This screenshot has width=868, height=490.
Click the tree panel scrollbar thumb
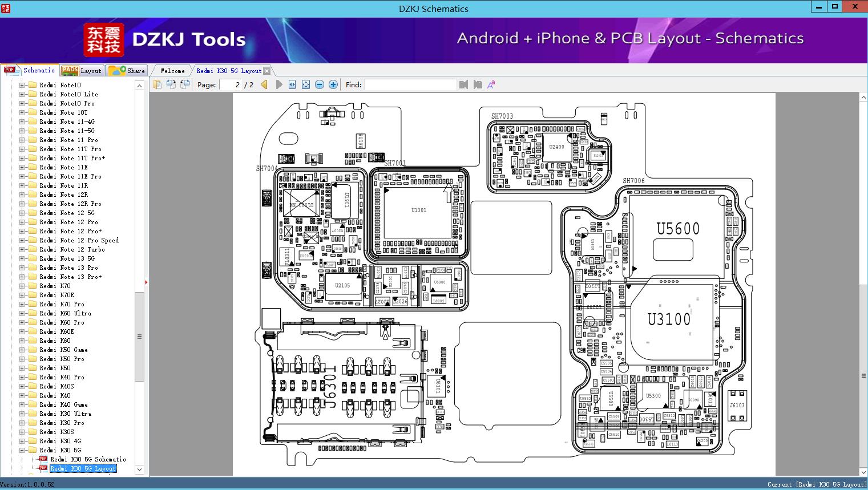pos(139,337)
